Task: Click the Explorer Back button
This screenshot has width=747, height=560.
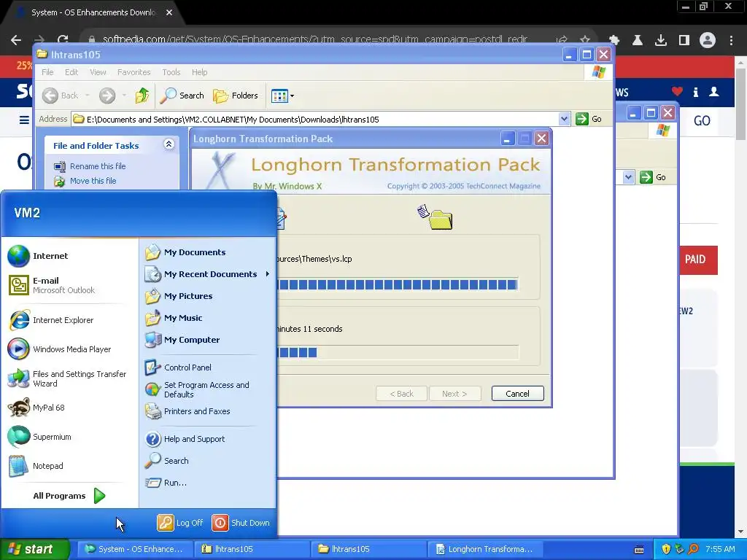Action: coord(60,96)
